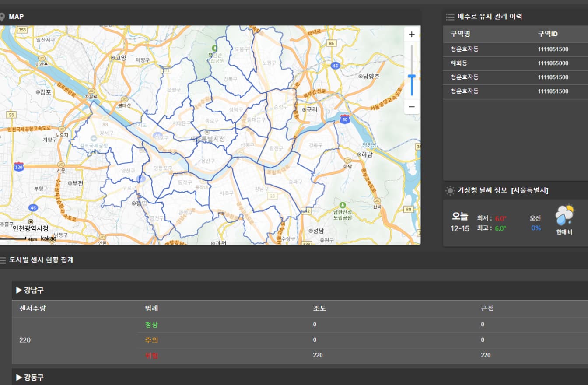Click zone ID 1111065000 cell
The width and height of the screenshot is (588, 385).
point(553,63)
